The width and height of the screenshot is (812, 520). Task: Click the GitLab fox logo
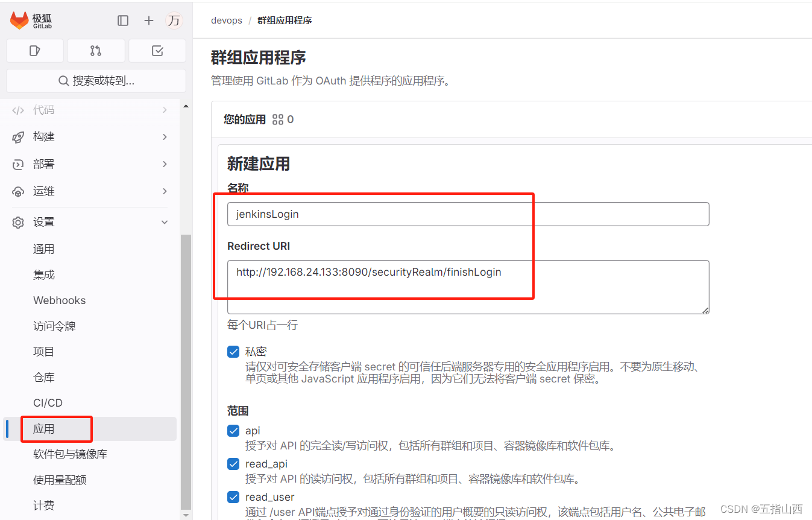(19, 21)
